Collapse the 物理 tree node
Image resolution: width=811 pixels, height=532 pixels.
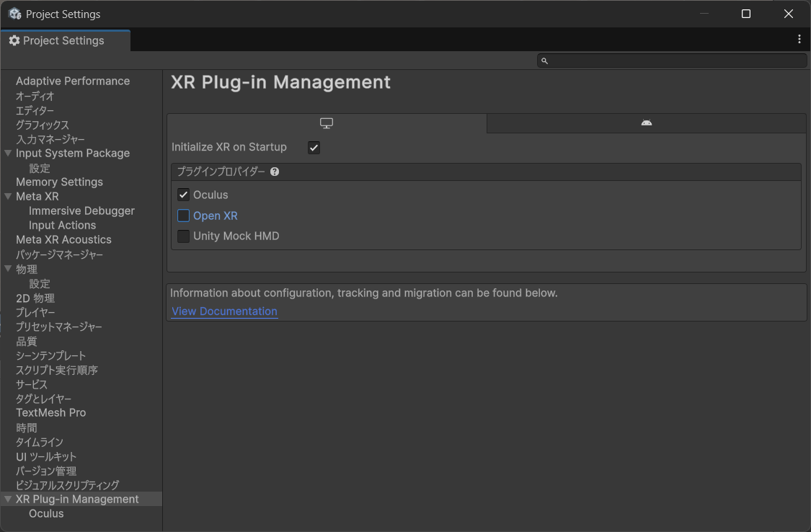coord(8,269)
